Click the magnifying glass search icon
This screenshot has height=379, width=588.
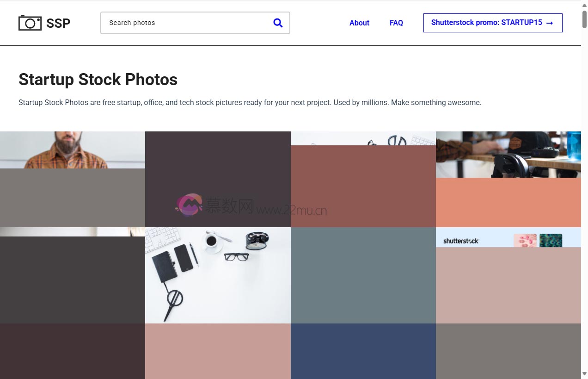[278, 22]
